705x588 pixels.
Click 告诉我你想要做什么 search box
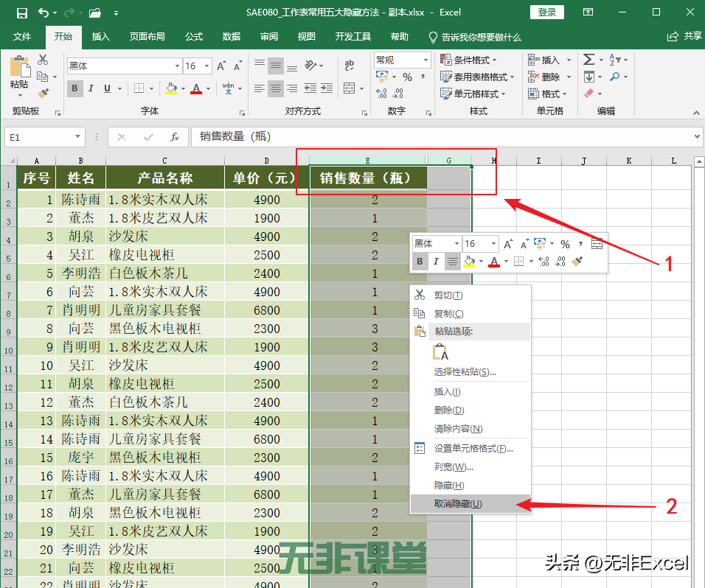(x=475, y=37)
